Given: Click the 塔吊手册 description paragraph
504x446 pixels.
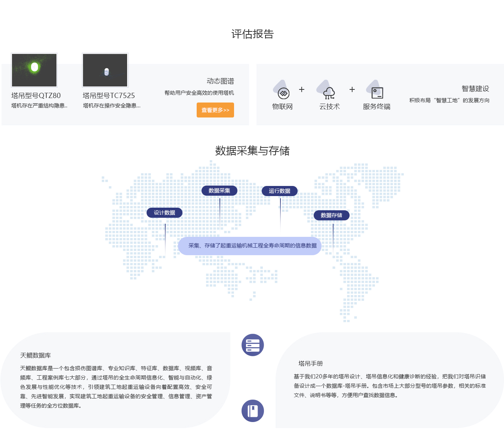Looking at the screenshot, I should tap(390, 386).
